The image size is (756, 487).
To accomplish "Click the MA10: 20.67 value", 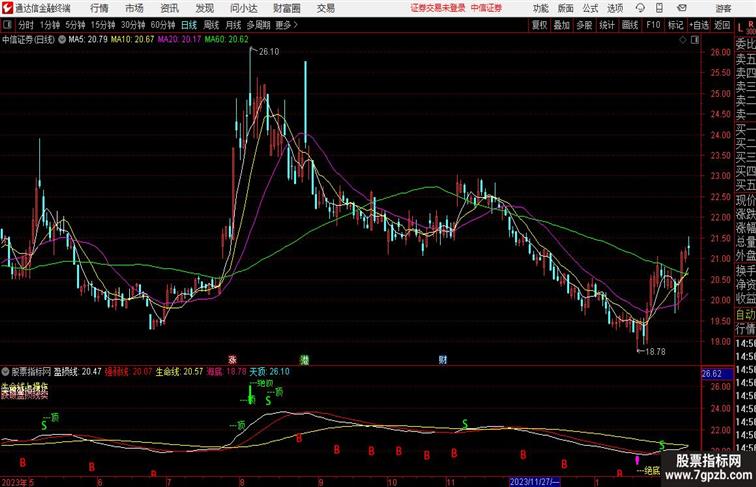I will coord(132,40).
